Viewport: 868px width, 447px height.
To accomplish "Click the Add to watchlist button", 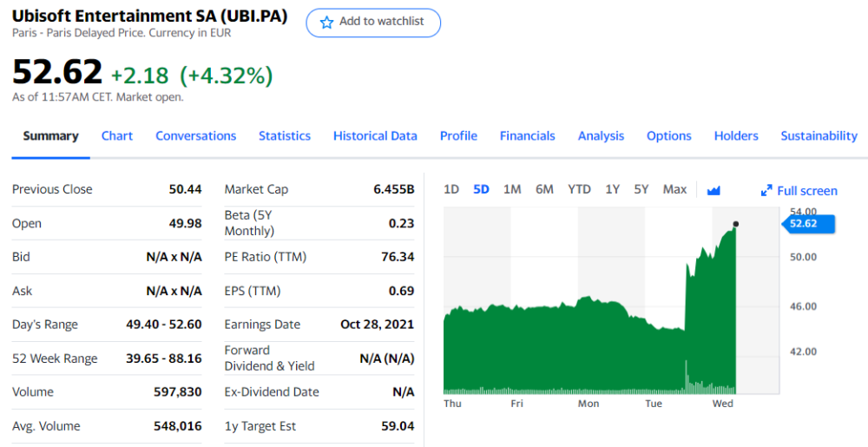I will pyautogui.click(x=373, y=23).
